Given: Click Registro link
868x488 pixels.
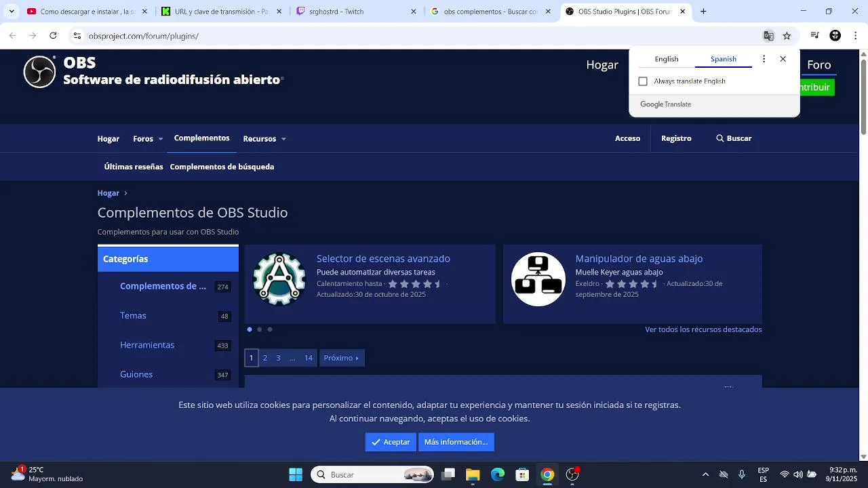Looking at the screenshot, I should [x=676, y=138].
